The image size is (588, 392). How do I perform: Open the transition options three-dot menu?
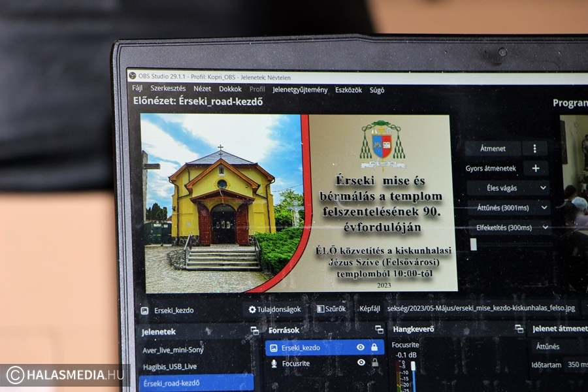(535, 148)
